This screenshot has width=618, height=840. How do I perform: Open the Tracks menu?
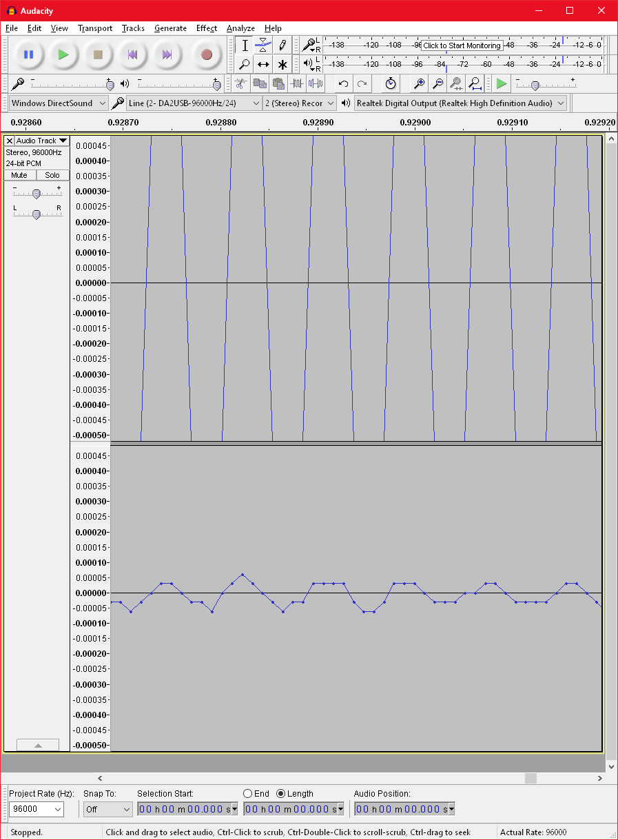[133, 28]
